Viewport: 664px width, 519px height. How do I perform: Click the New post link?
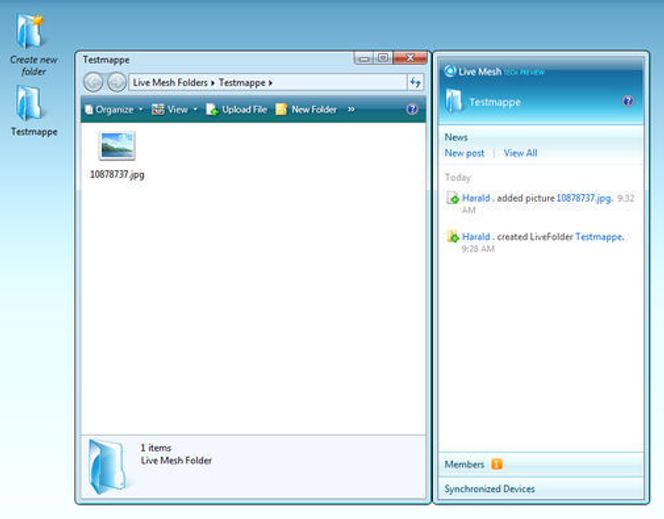pos(464,153)
